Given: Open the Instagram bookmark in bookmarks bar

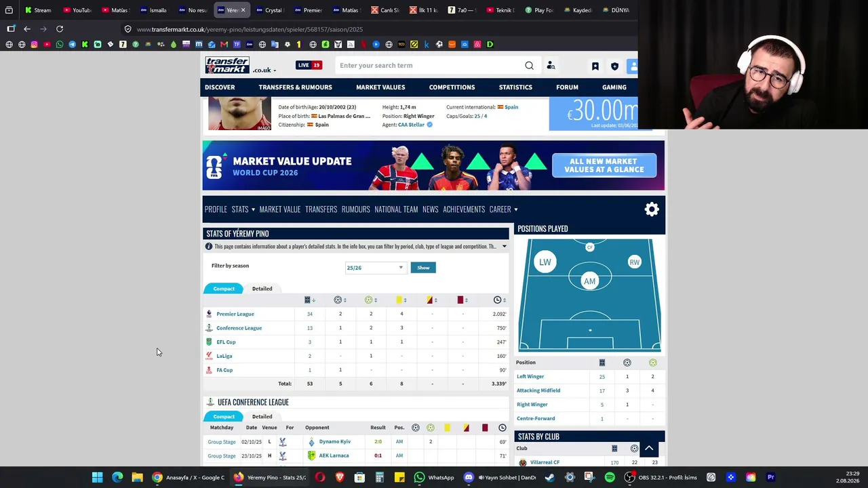Looking at the screenshot, I should [34, 45].
